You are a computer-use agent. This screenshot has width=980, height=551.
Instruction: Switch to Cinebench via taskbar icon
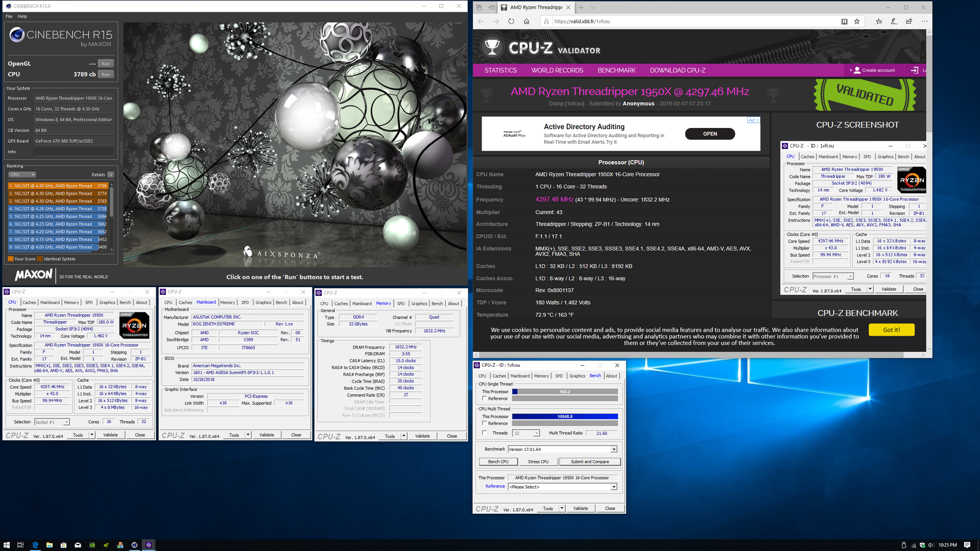(x=134, y=545)
